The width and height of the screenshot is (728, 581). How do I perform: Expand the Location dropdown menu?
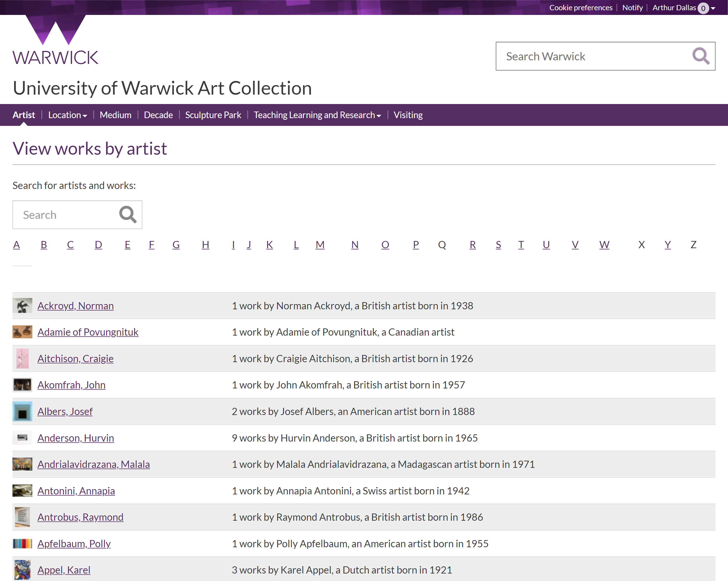tap(67, 115)
